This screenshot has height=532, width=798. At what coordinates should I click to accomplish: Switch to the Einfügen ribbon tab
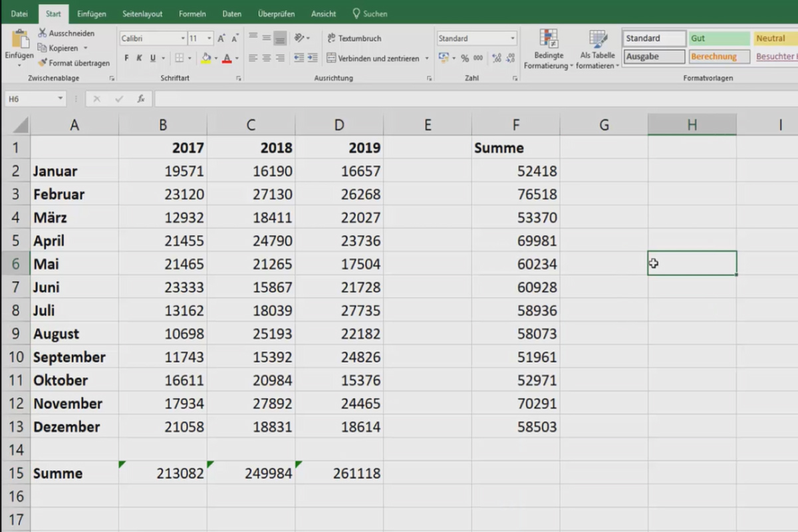click(x=91, y=13)
